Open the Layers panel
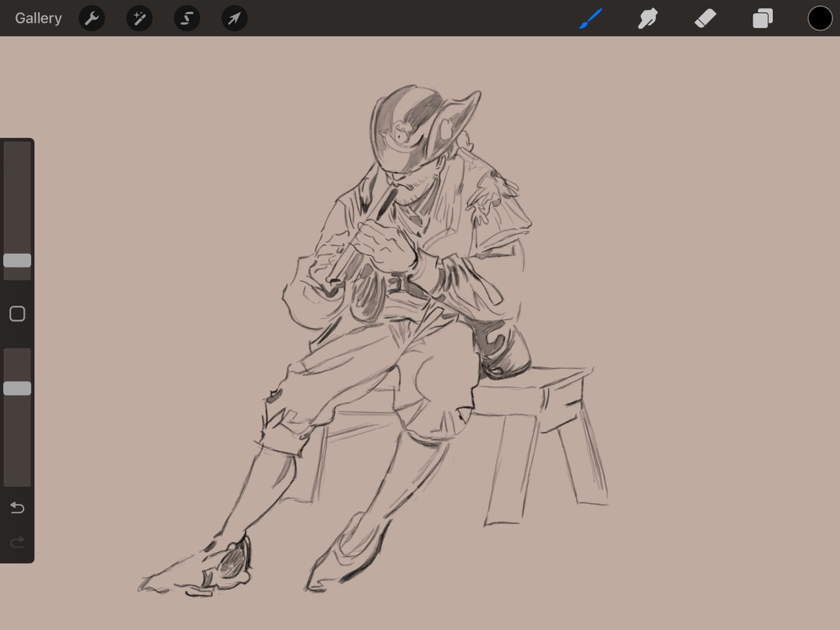840x630 pixels. [x=763, y=18]
